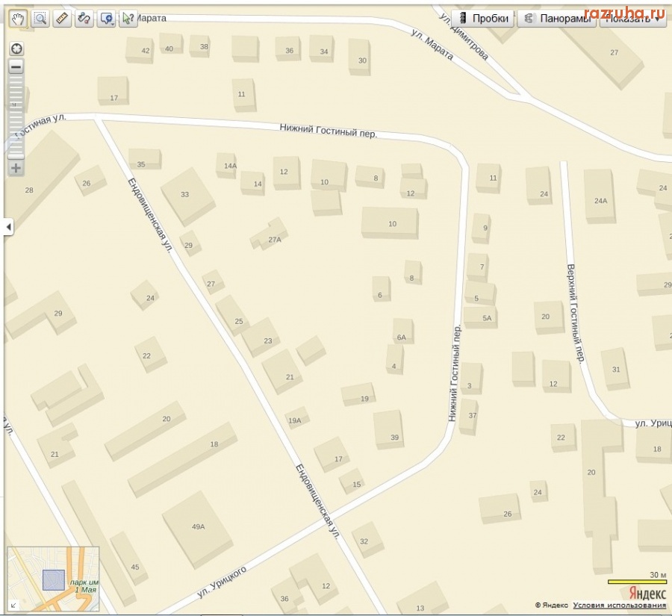The width and height of the screenshot is (672, 616).
Task: Click the locate-me compass button
Action: pos(16,49)
